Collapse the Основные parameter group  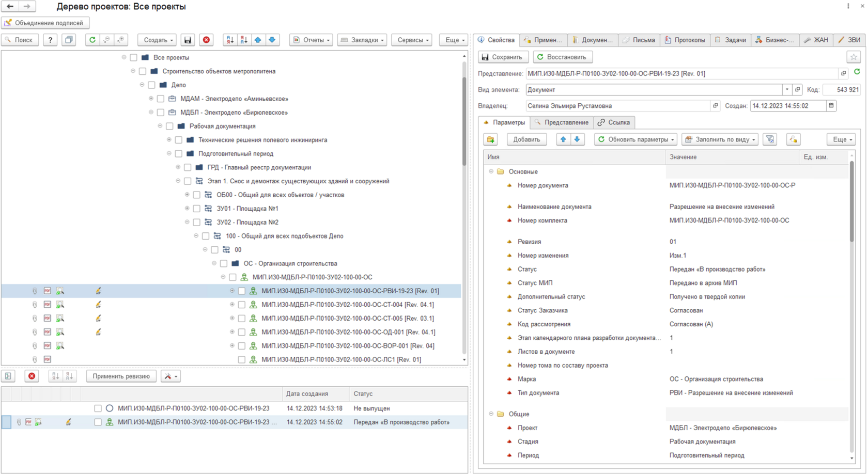click(491, 171)
